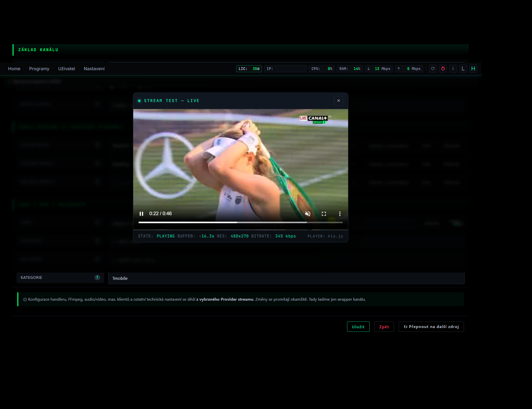Open the Kategorie help question icon

click(97, 277)
